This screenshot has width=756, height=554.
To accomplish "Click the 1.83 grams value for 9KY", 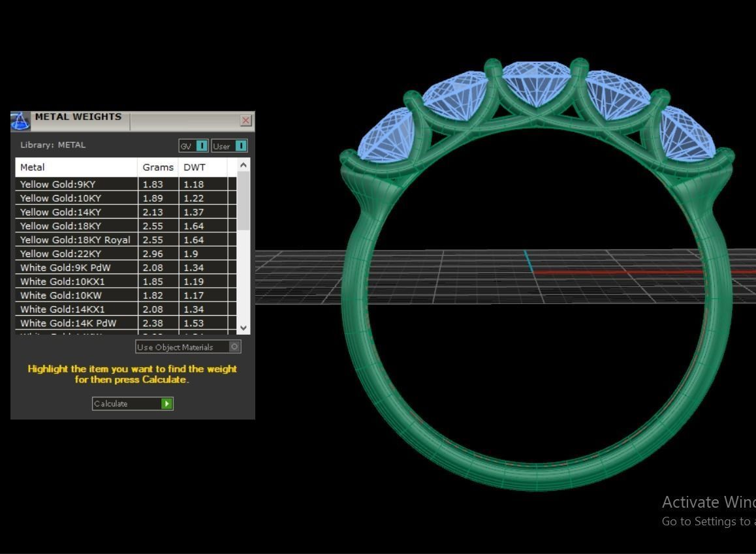I will (x=153, y=184).
